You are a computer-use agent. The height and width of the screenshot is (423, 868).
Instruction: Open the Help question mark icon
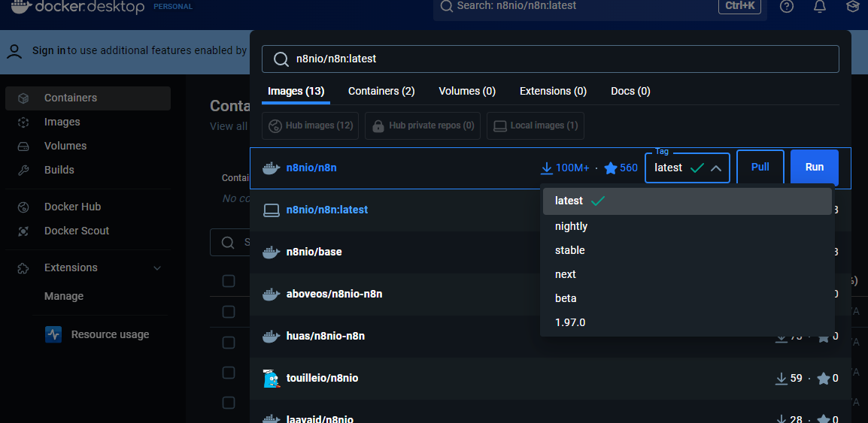coord(787,6)
